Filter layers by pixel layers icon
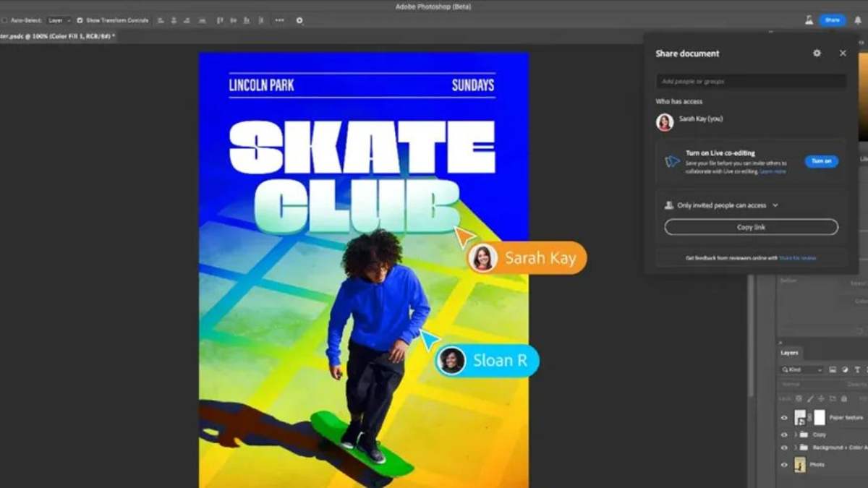 coord(832,370)
